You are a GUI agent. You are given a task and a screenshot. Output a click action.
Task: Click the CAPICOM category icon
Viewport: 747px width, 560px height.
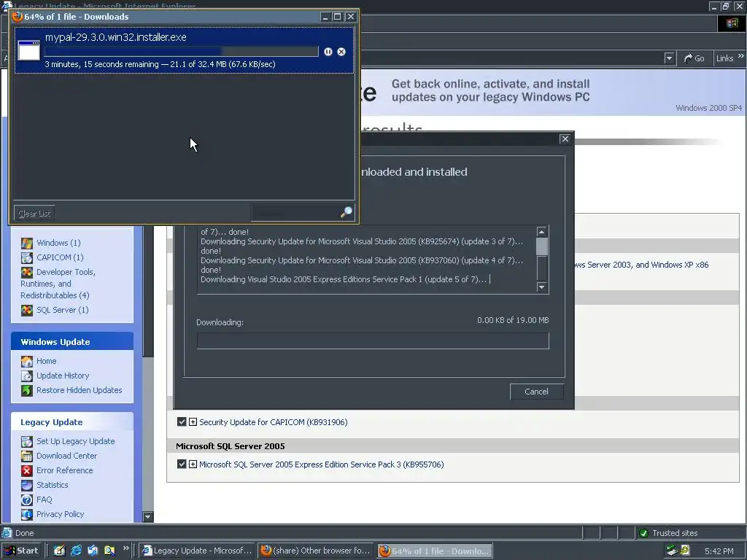[27, 257]
